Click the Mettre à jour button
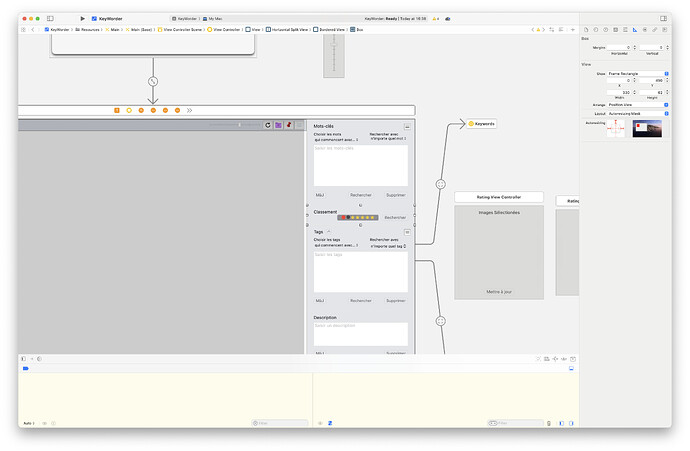 pyautogui.click(x=499, y=291)
